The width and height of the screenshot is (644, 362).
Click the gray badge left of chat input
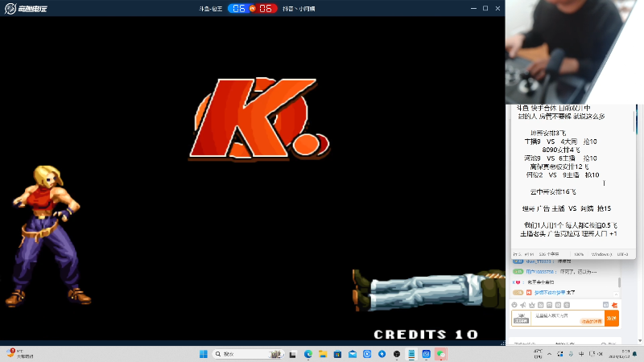(521, 319)
